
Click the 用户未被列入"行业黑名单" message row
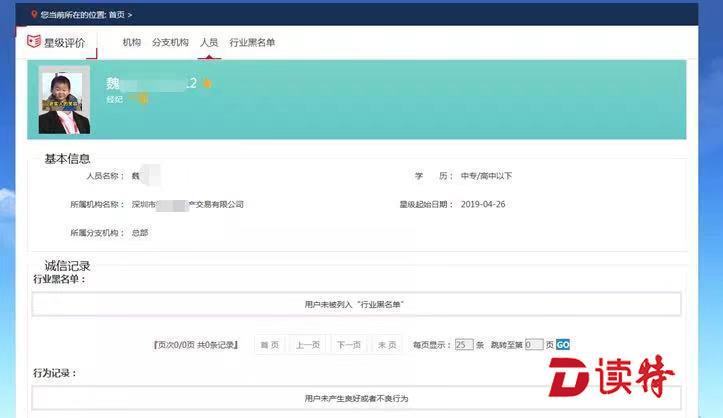[x=354, y=303]
